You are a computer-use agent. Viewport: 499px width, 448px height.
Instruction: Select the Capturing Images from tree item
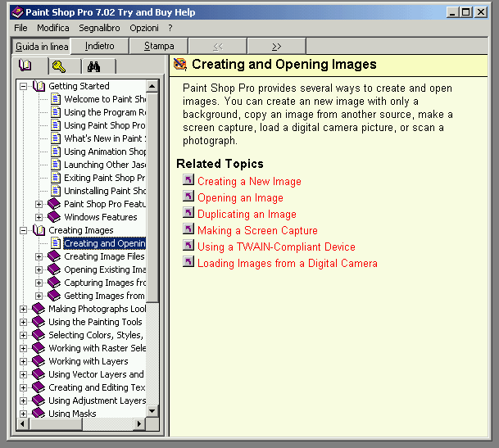coord(105,283)
